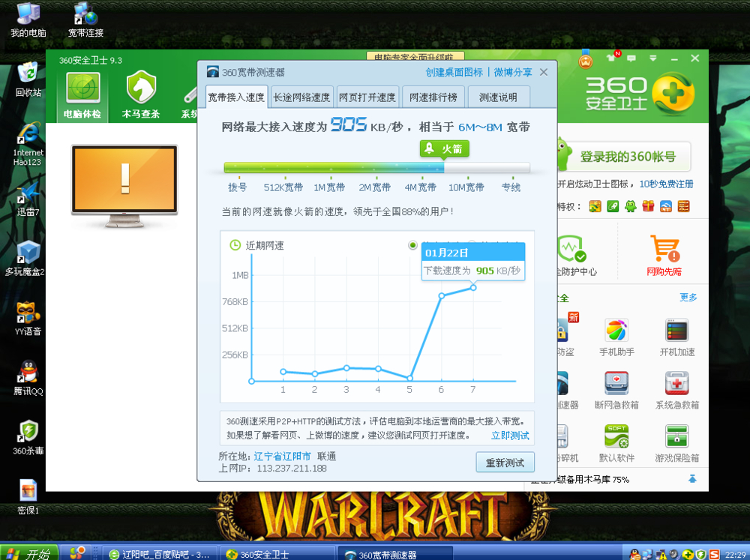750x560 pixels.
Task: Open 多玩魔盒2 desktop shortcut
Action: tap(25, 259)
